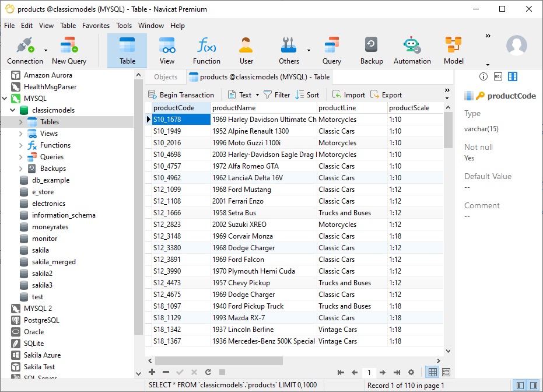Show more table toolbar options
Image resolution: width=543 pixels, height=392 pixels.
pos(447,90)
